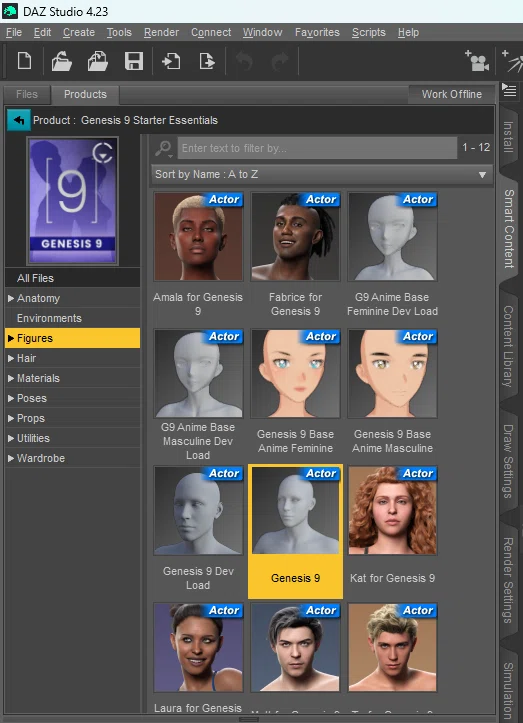This screenshot has width=523, height=723.
Task: Click the filter text input field
Action: tap(317, 148)
